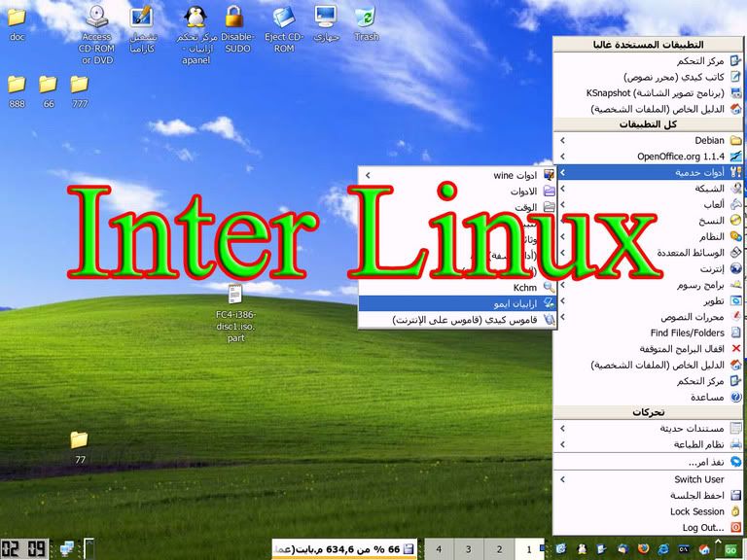
Task: Click the green Go start button
Action: (x=730, y=549)
